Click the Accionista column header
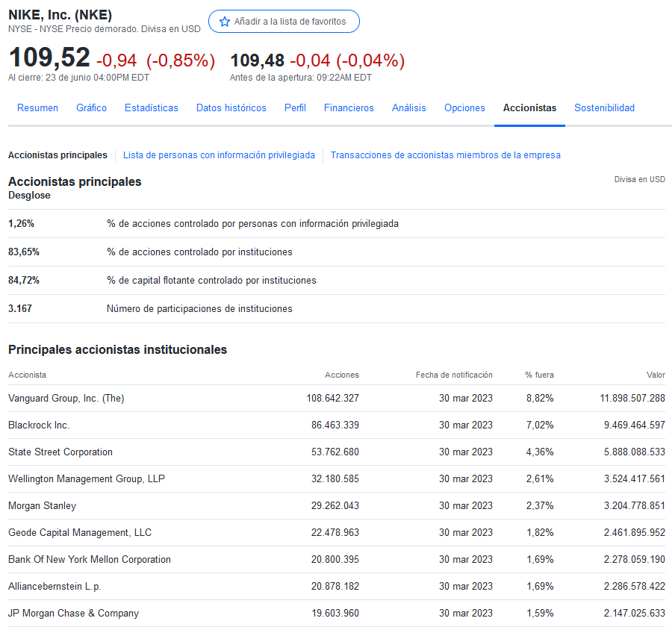 tap(27, 375)
